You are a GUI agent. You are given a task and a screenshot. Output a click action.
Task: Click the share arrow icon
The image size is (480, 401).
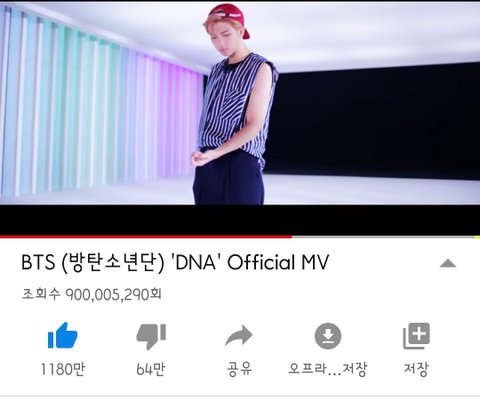point(239,336)
